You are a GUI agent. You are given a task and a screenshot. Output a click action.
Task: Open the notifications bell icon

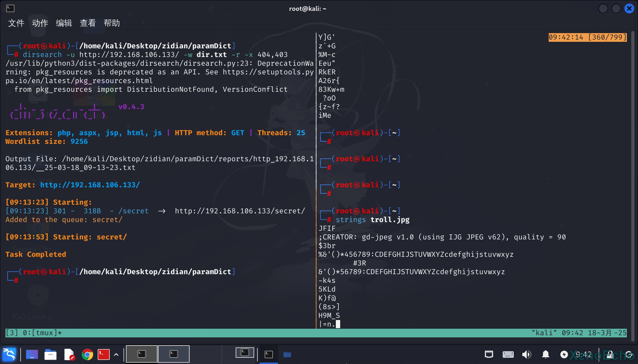(x=546, y=354)
